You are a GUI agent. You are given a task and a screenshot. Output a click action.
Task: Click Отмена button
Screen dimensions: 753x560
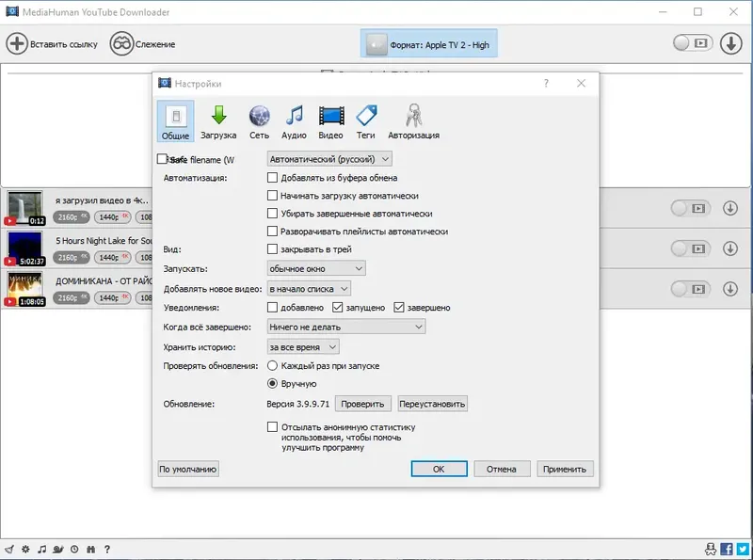502,469
